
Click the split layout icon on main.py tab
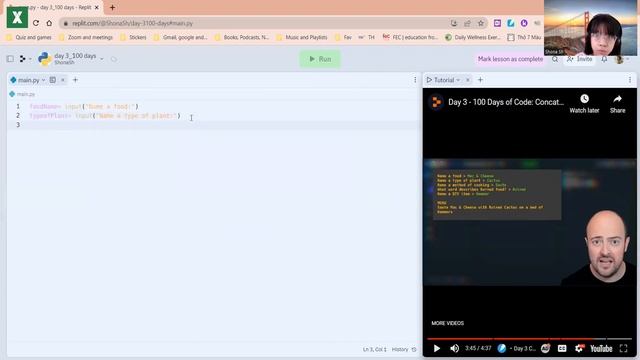pos(53,80)
